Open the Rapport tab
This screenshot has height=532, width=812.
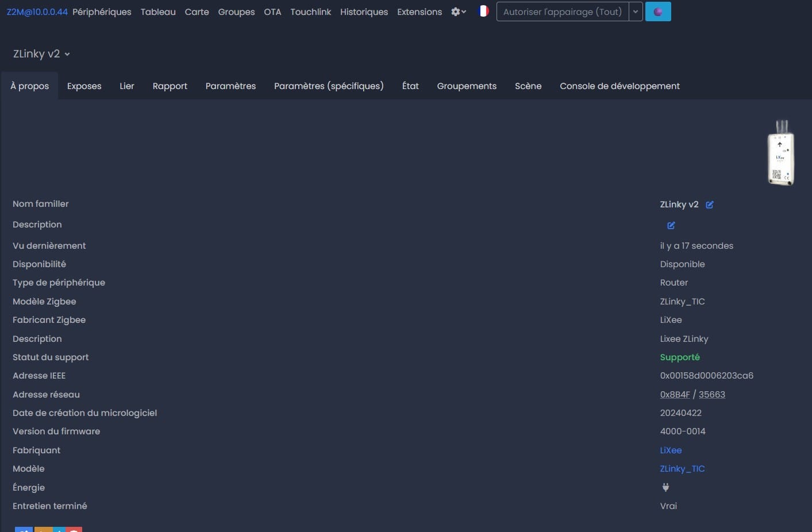170,86
